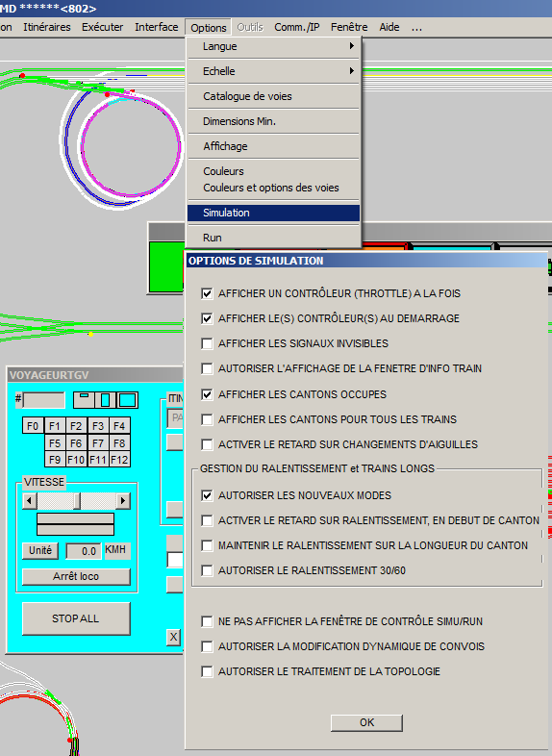This screenshot has height=756, width=552.
Task: Click the locomotive number input field
Action: point(44,400)
